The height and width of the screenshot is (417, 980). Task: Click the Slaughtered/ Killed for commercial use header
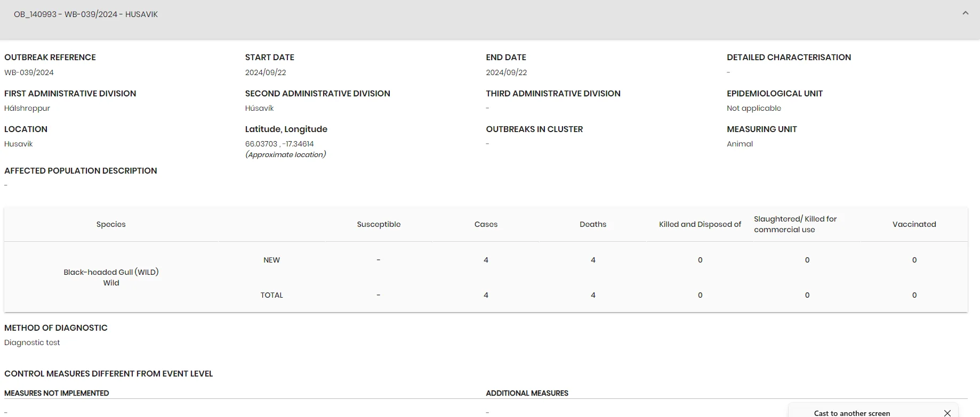pyautogui.click(x=795, y=224)
